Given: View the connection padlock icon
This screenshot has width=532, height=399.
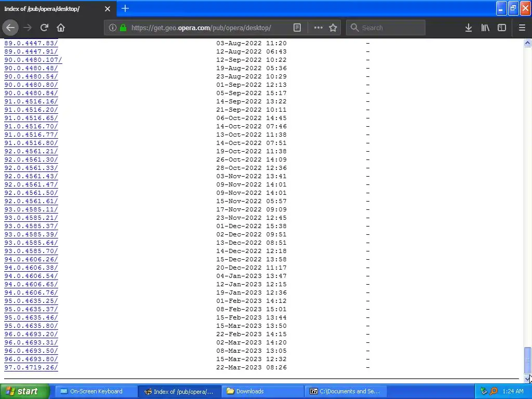Looking at the screenshot, I should pyautogui.click(x=123, y=28).
